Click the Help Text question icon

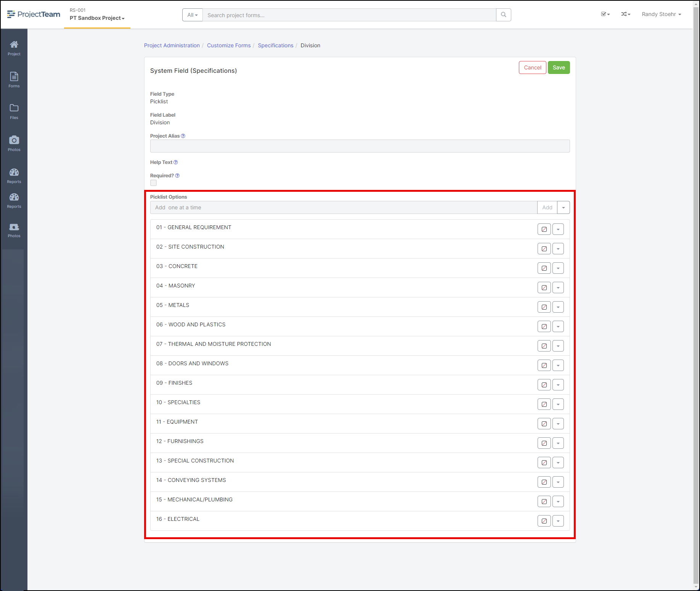click(176, 162)
